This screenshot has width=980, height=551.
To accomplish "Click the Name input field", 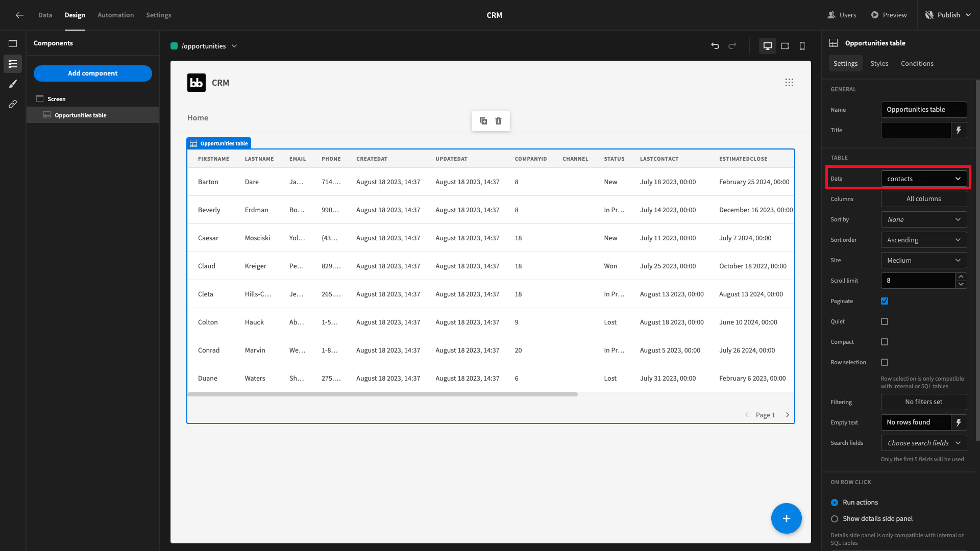I will coord(924,110).
